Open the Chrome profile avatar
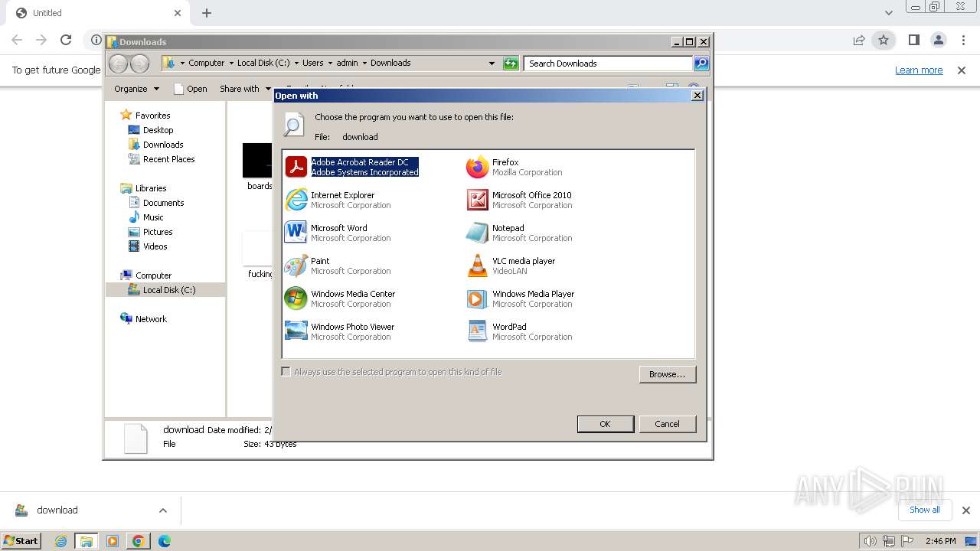The image size is (980, 551). click(939, 40)
